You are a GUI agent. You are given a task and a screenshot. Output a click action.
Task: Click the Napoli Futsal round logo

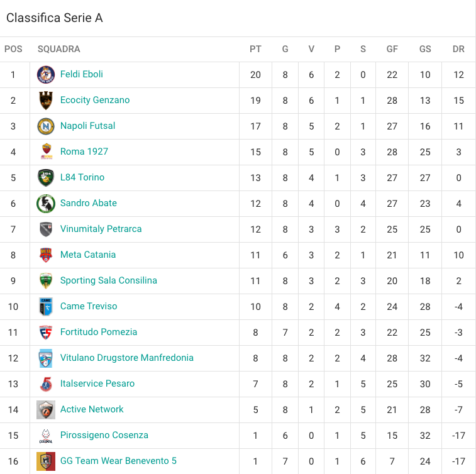46,126
